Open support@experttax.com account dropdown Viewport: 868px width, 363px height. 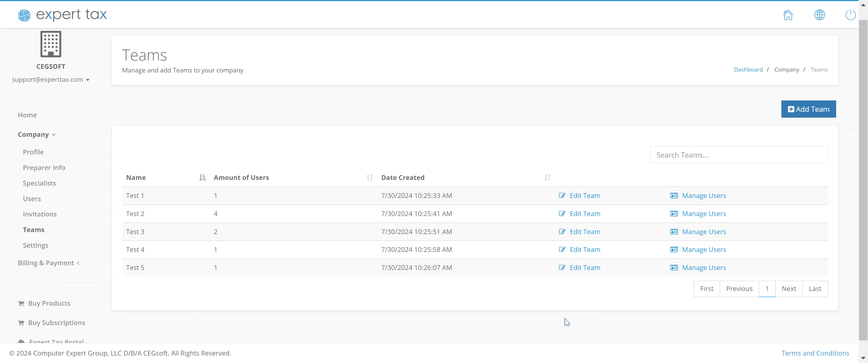click(51, 79)
